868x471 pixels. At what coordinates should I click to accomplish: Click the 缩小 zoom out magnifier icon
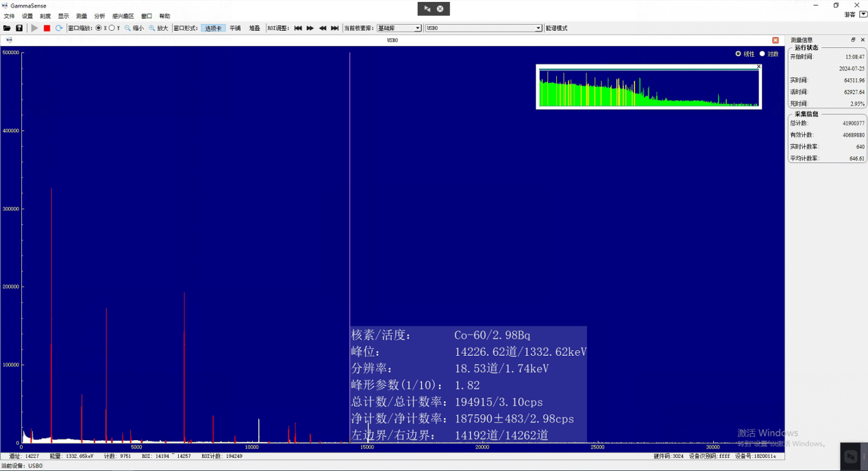click(127, 28)
